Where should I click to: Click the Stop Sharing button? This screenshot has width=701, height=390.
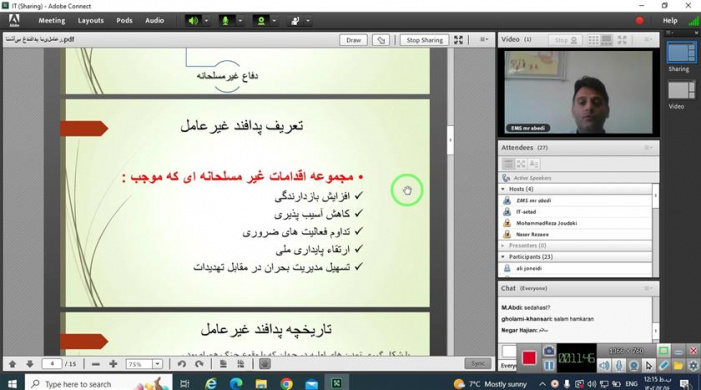[x=424, y=40]
